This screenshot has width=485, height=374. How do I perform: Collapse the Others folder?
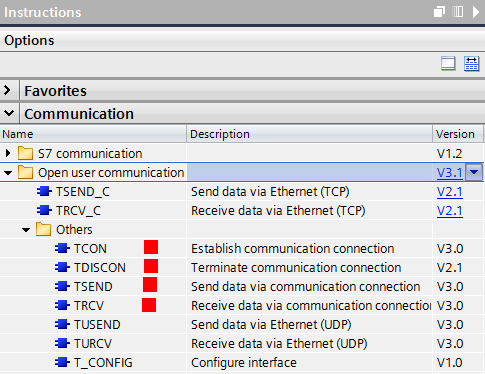(x=26, y=230)
